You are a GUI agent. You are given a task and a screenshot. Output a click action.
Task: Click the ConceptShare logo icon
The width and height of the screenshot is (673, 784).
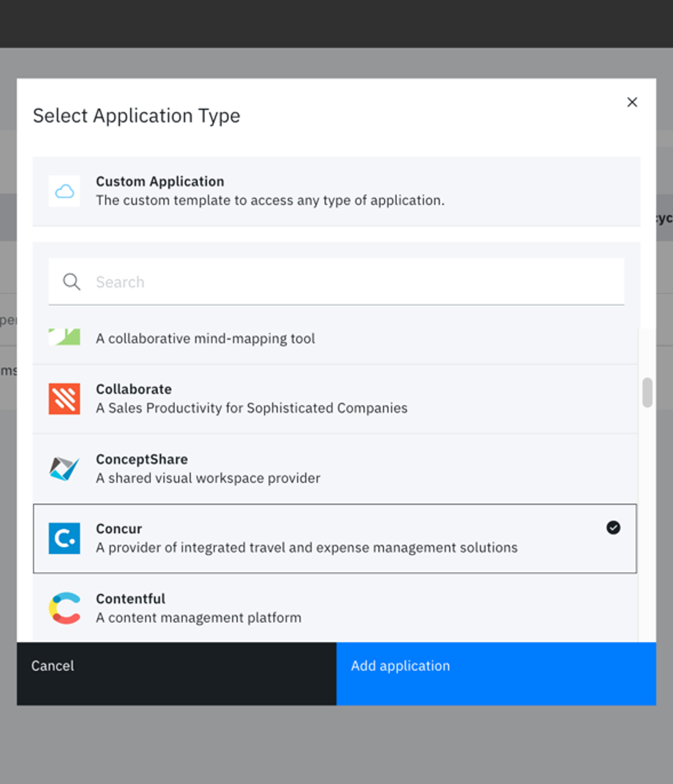point(65,468)
